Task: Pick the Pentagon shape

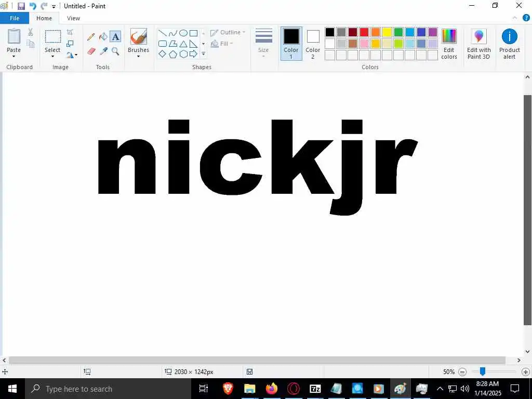Action: coord(173,54)
